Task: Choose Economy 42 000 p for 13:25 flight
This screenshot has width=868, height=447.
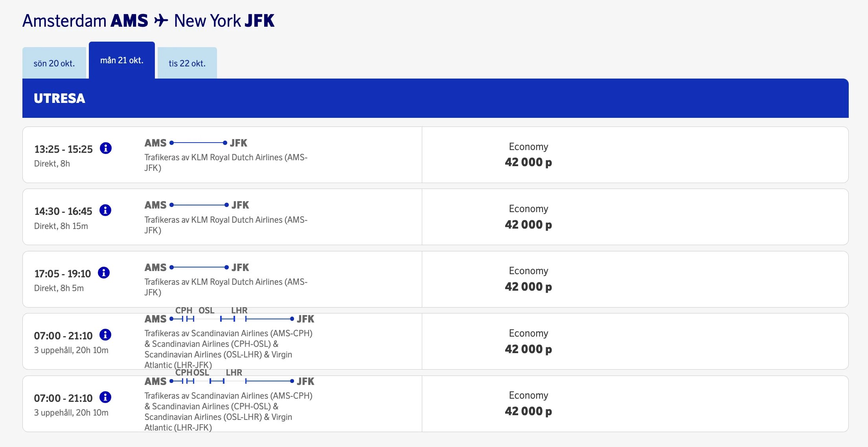Action: 528,155
